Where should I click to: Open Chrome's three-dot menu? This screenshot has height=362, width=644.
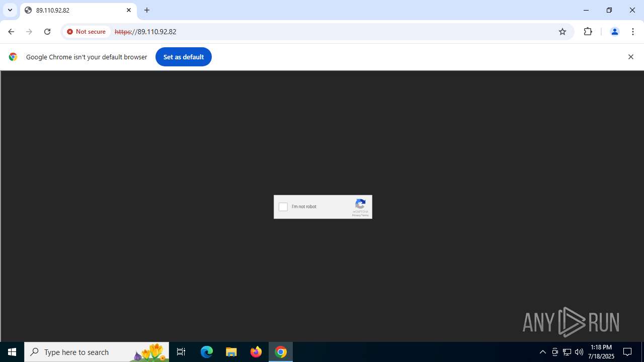633,32
